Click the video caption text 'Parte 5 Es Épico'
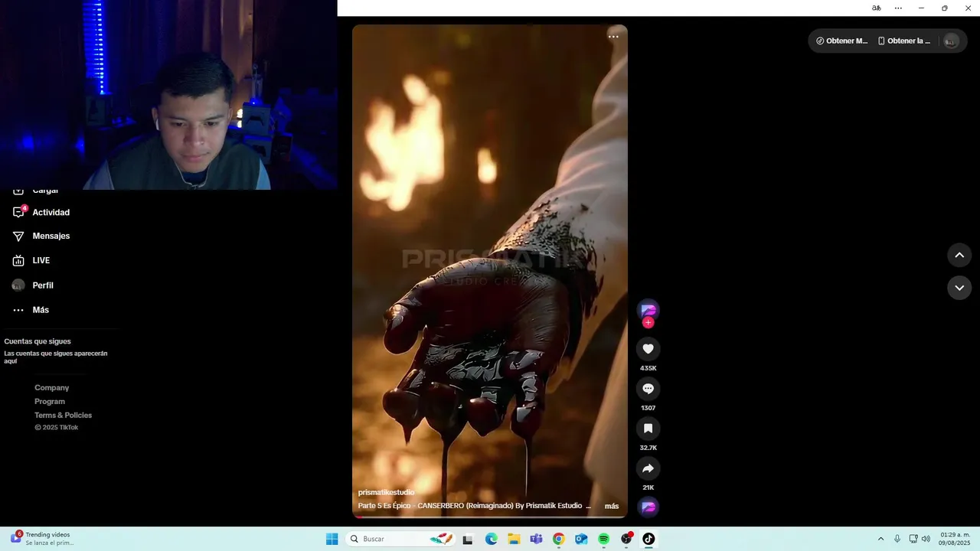 [x=384, y=506]
